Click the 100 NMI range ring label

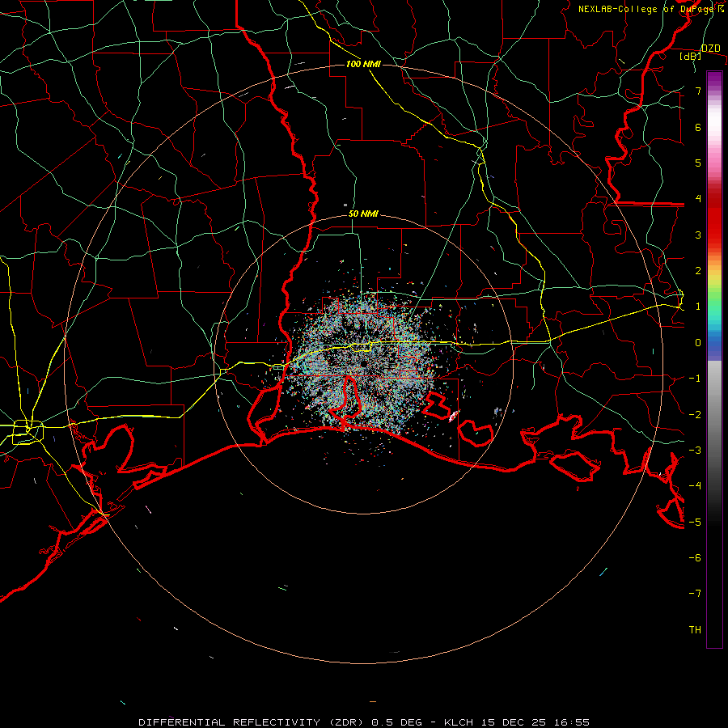tap(363, 64)
